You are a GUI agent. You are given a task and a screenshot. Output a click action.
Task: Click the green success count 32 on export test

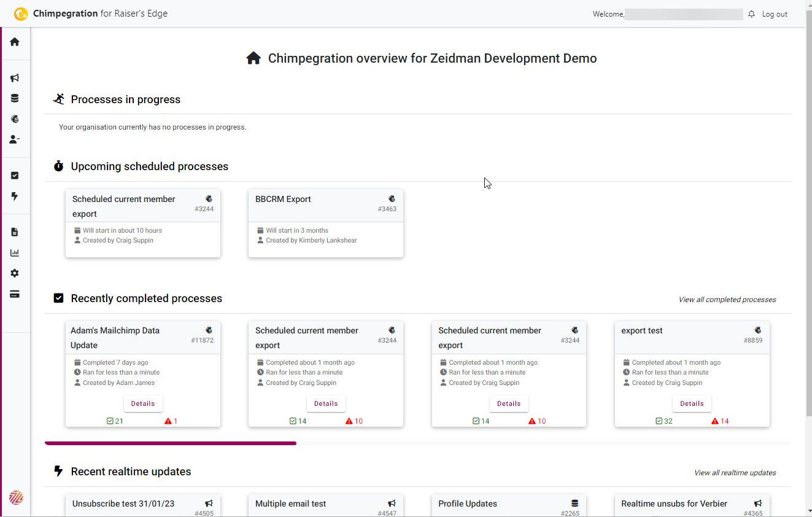point(664,421)
